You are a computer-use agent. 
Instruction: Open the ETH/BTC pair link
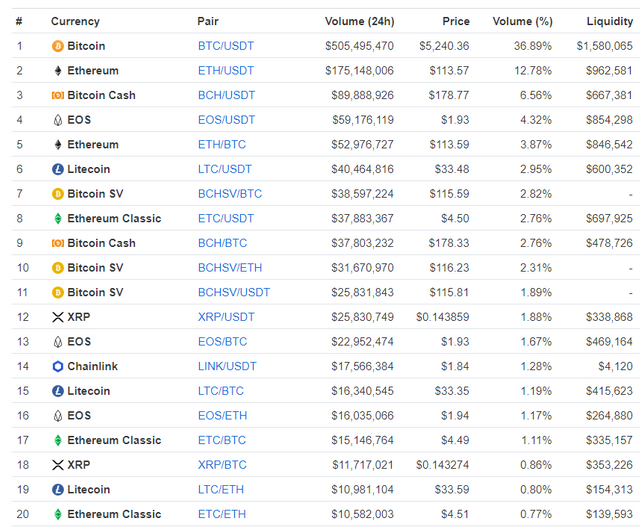(x=222, y=145)
